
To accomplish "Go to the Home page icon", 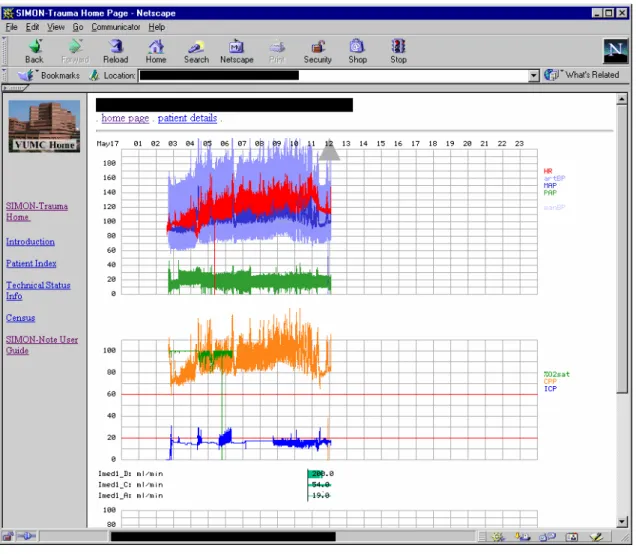I will point(156,51).
